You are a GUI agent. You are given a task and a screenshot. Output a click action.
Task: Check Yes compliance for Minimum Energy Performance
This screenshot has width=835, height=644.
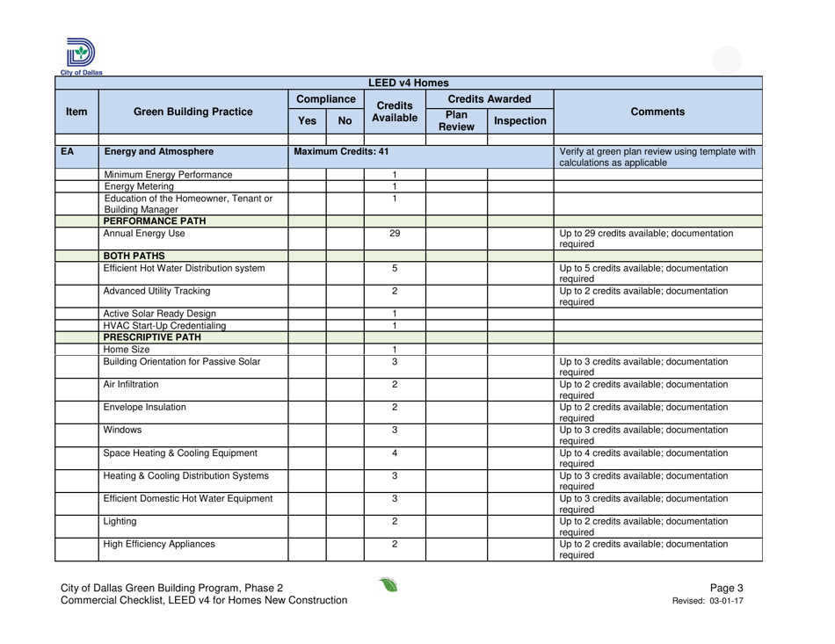(306, 174)
